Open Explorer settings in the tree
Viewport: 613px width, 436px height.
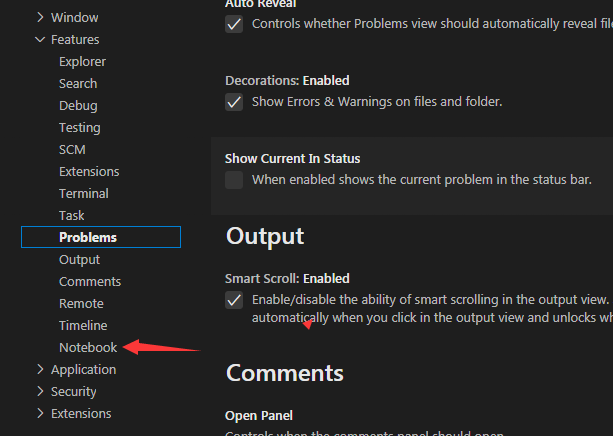pos(82,62)
